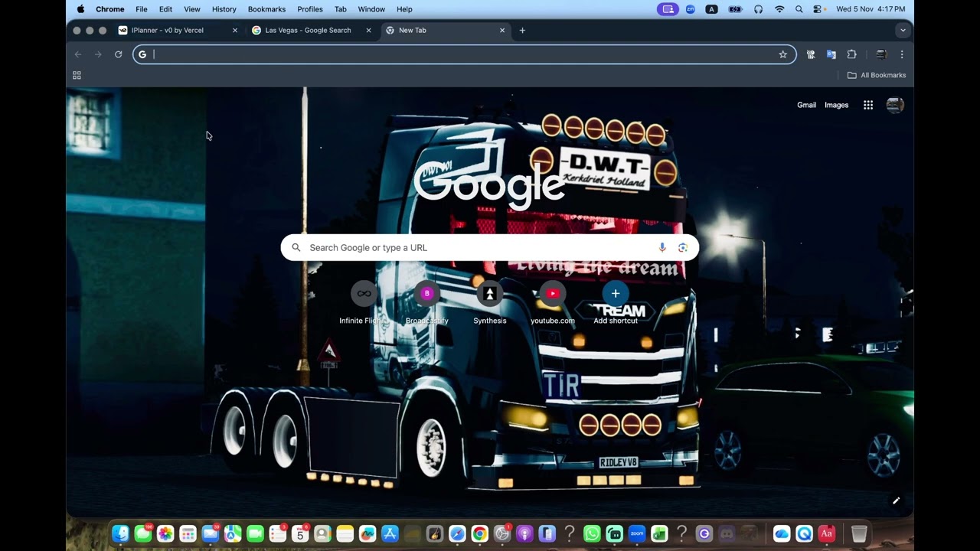The image size is (980, 551).
Task: Switch to the Las Vegas - Google Search tab
Action: [312, 31]
